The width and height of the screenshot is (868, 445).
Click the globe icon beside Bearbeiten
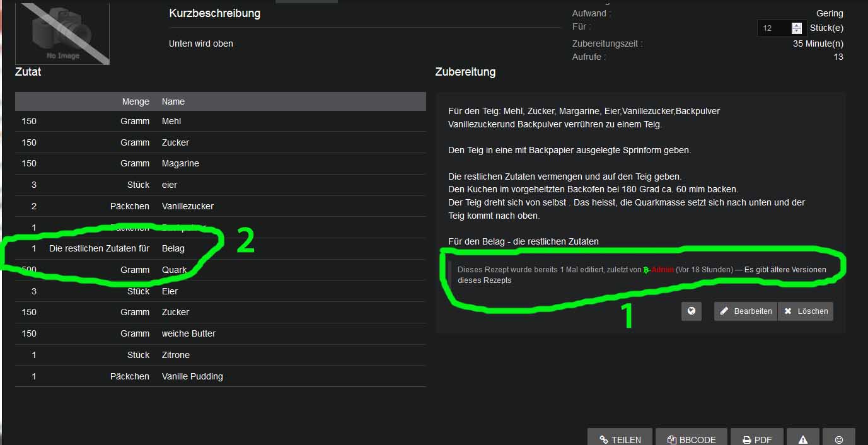[692, 311]
